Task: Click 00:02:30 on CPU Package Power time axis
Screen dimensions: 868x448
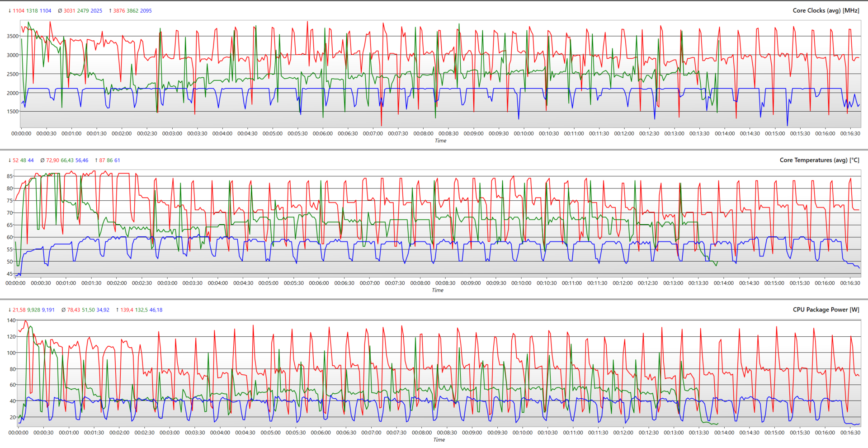Action: click(x=144, y=433)
